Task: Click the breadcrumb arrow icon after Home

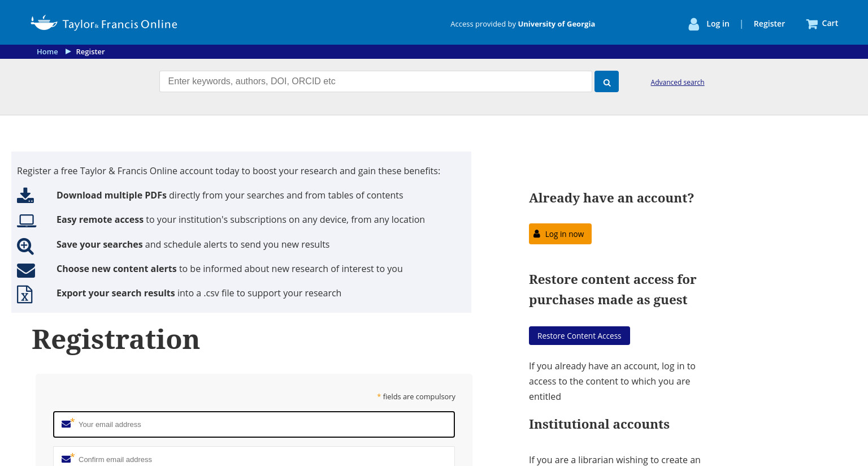Action: click(x=68, y=51)
